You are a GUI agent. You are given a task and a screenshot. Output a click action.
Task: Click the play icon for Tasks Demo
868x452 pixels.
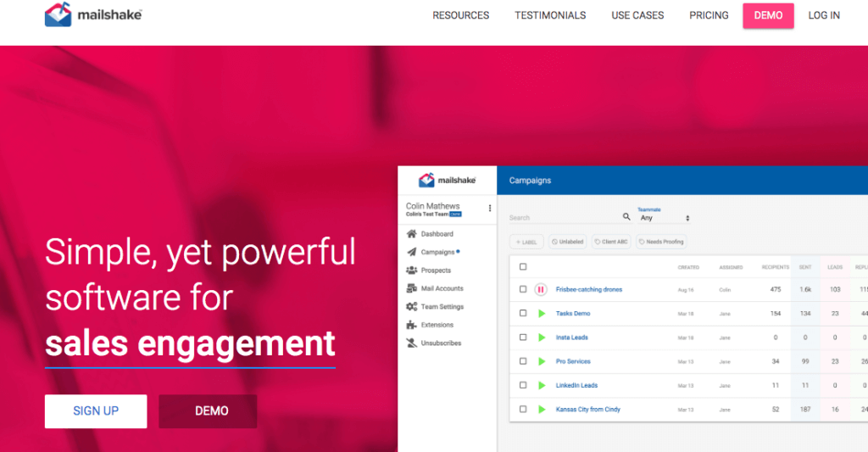tap(542, 313)
